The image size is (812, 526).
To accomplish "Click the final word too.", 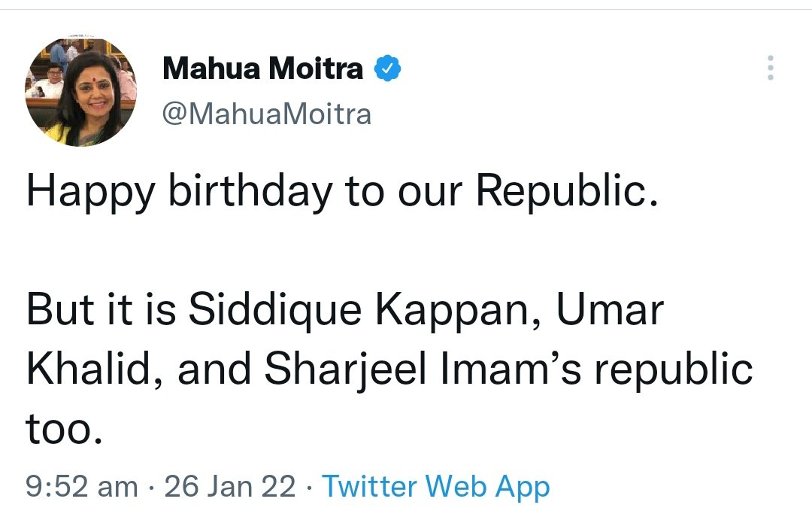I will click(63, 427).
